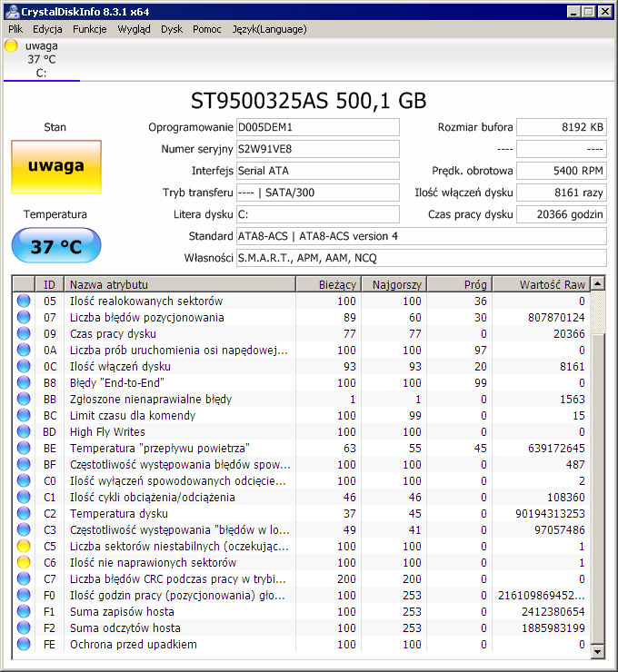Open the Edycja menu
The image size is (618, 672).
click(x=47, y=29)
